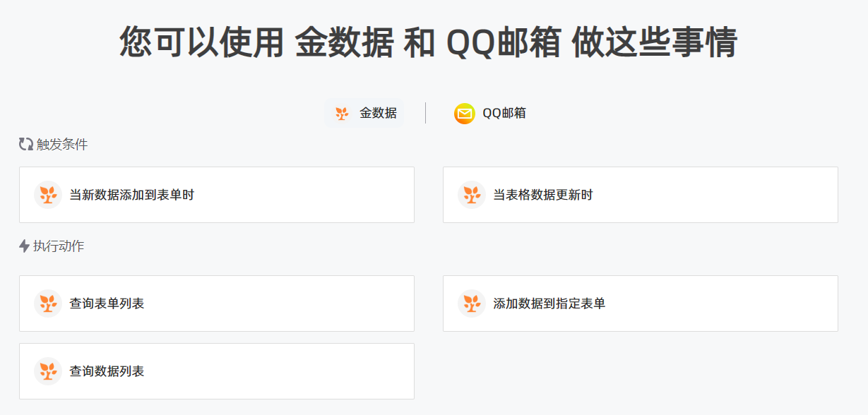Open the 当表格数据更新时 trigger card
This screenshot has width=868, height=415.
641,195
